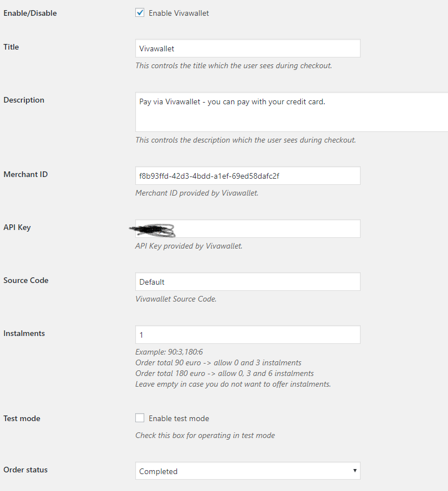Enable the Vivawallet payment gateway checkbox
The height and width of the screenshot is (491, 448).
tap(139, 12)
